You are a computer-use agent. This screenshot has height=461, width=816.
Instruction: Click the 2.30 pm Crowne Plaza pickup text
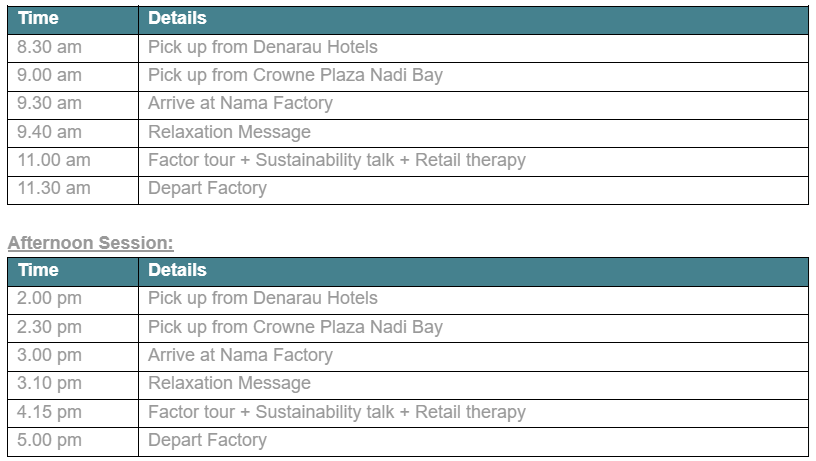pyautogui.click(x=295, y=327)
